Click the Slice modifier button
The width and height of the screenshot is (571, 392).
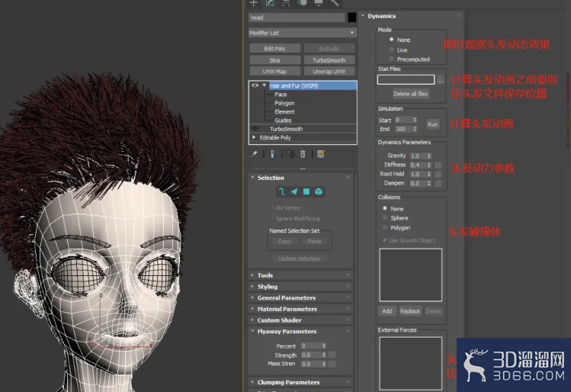275,60
